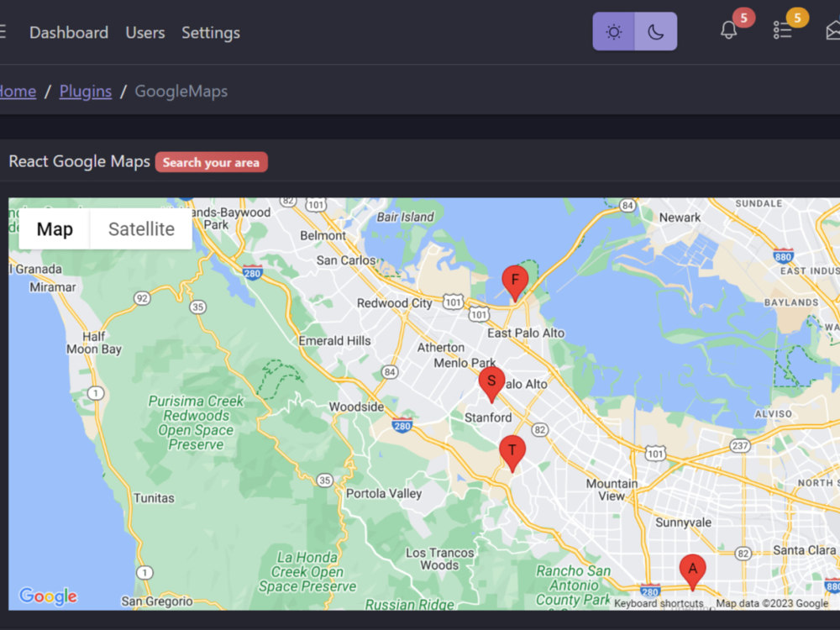
Task: Click the Emerald Hills map label
Action: tap(334, 341)
